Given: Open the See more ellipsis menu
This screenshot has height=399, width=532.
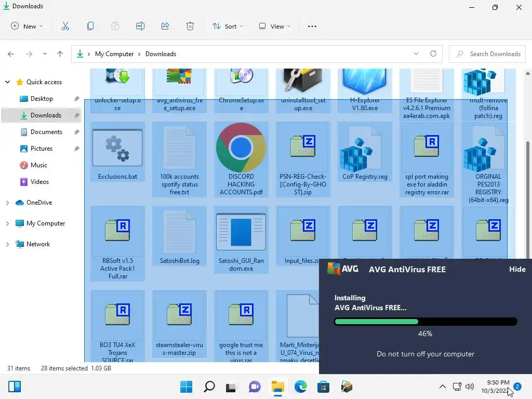Looking at the screenshot, I should point(312,26).
